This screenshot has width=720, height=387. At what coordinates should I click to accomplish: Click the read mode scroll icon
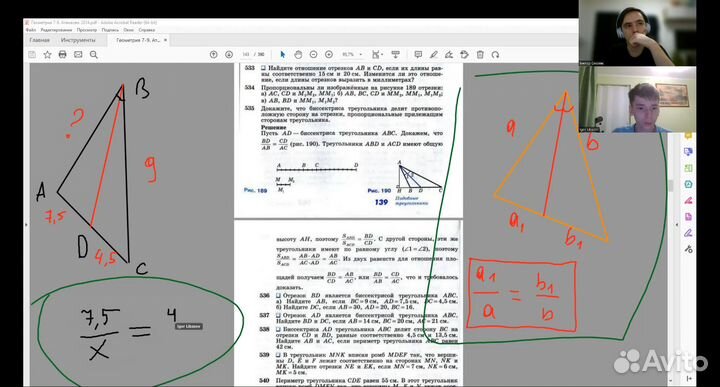pyautogui.click(x=395, y=55)
